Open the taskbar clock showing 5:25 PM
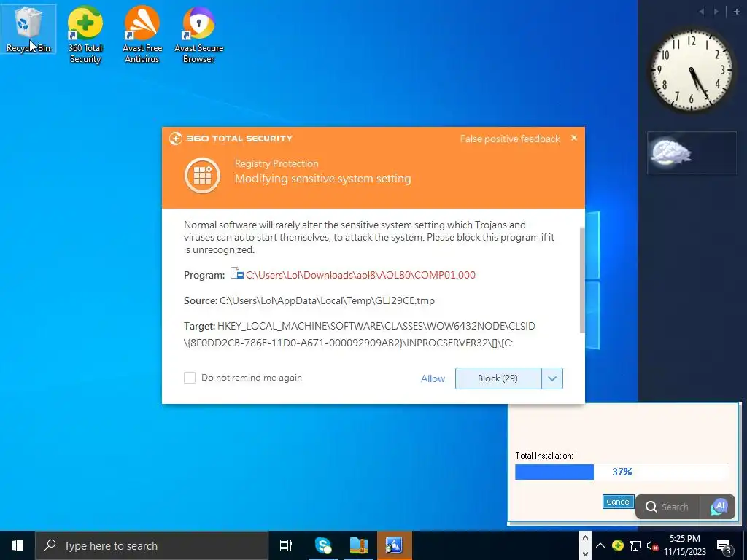 685,545
